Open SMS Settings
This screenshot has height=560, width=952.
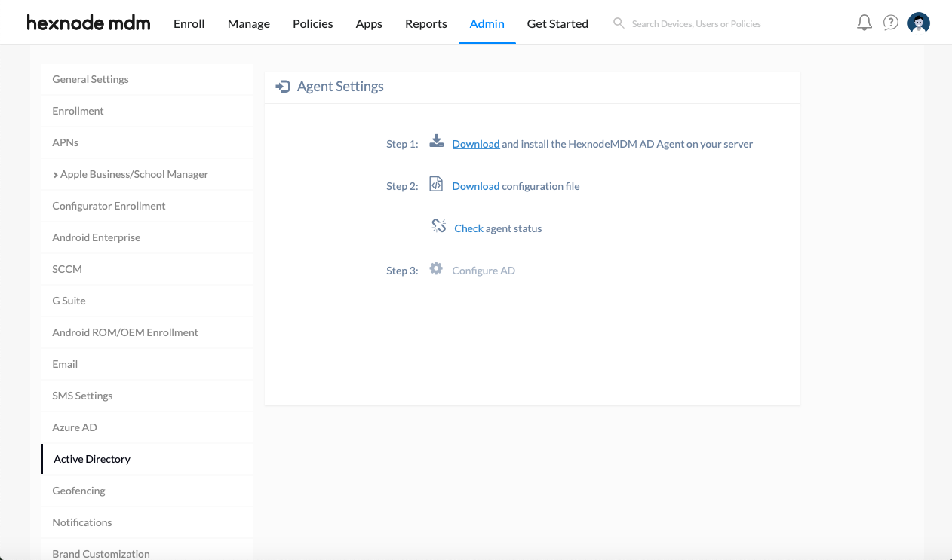click(x=148, y=396)
